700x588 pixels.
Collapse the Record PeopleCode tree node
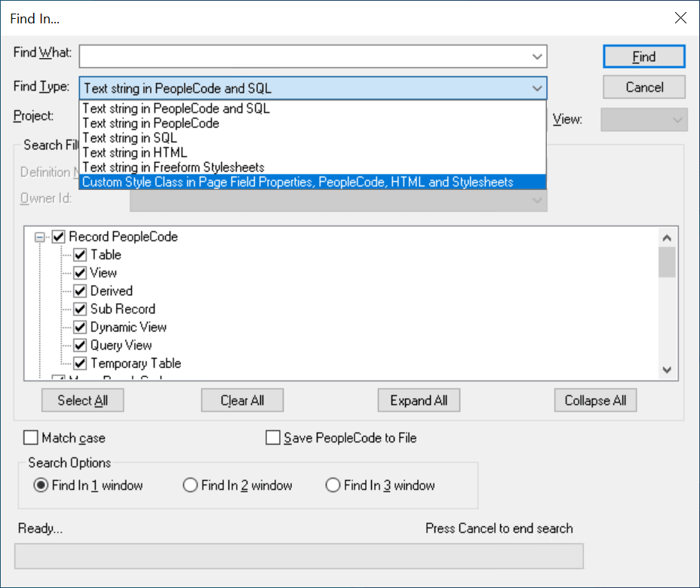click(x=40, y=237)
